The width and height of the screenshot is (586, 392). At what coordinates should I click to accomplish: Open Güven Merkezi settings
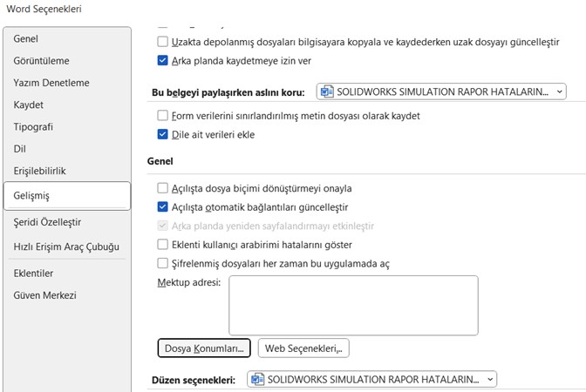coord(44,295)
